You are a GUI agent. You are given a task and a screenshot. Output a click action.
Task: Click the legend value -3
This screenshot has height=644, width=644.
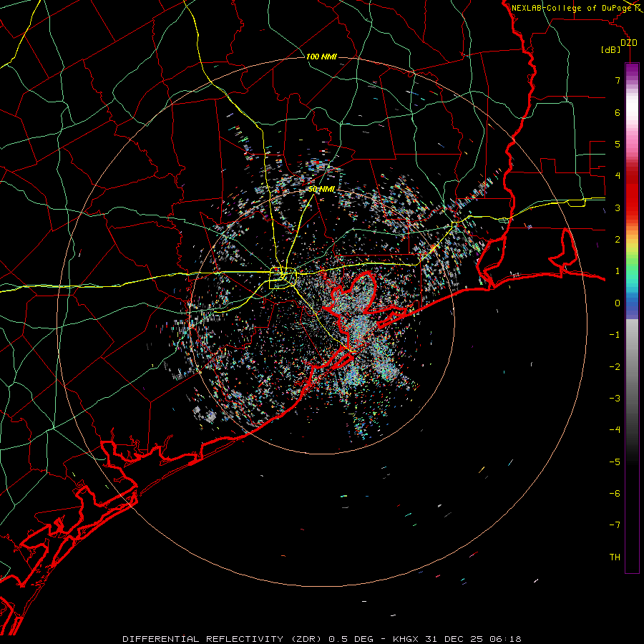(x=615, y=399)
